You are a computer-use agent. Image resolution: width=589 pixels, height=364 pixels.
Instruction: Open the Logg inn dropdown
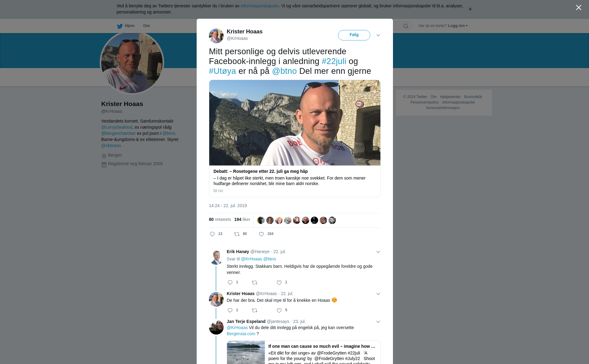coord(458,26)
